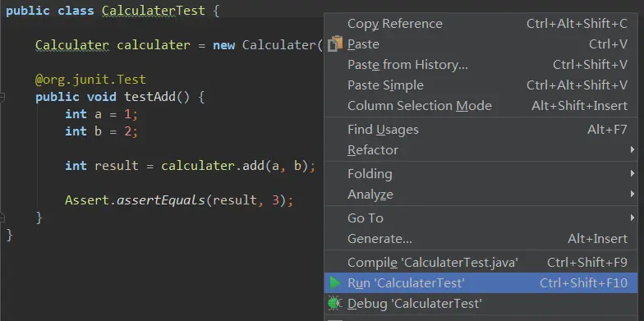Click the testAdd method name
Image resolution: width=644 pixels, height=321 pixels.
[x=150, y=97]
